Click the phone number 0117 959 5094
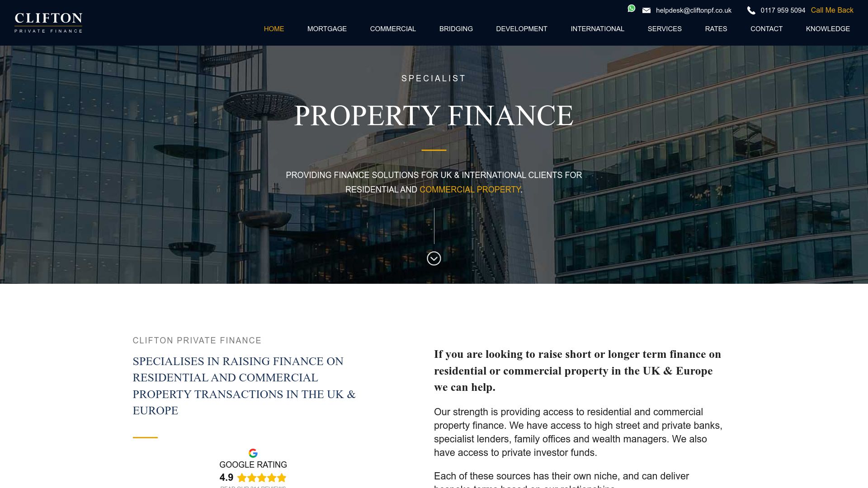 783,10
